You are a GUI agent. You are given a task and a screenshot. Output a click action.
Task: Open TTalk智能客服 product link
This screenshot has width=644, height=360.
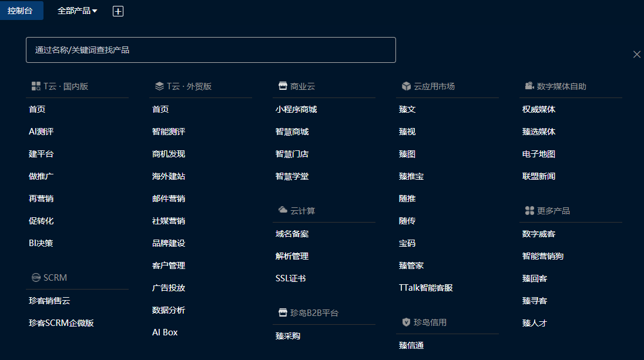pyautogui.click(x=426, y=288)
